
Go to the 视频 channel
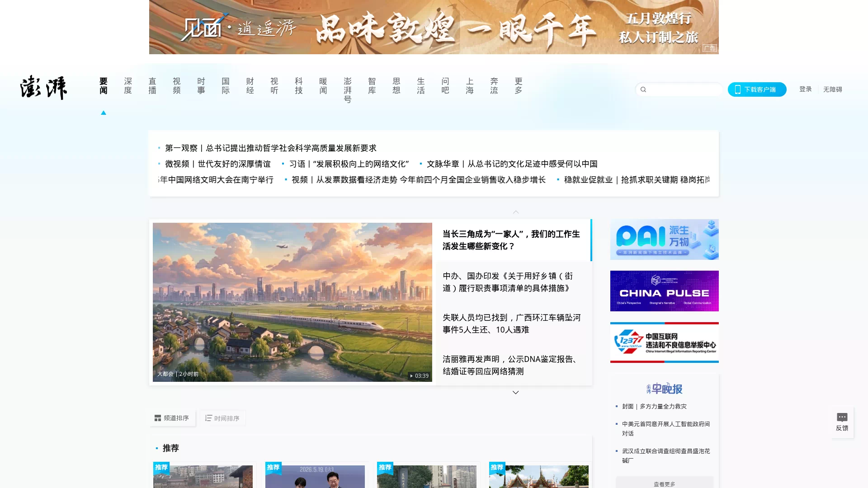point(177,86)
